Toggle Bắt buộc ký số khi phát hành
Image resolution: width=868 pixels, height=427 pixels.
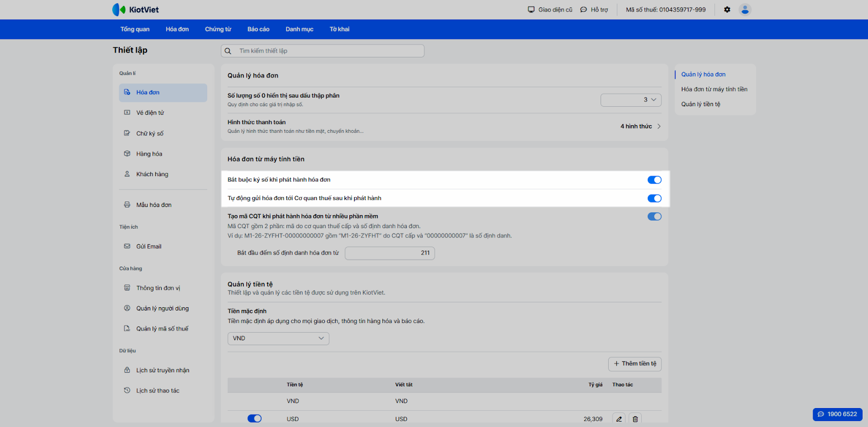click(x=654, y=180)
